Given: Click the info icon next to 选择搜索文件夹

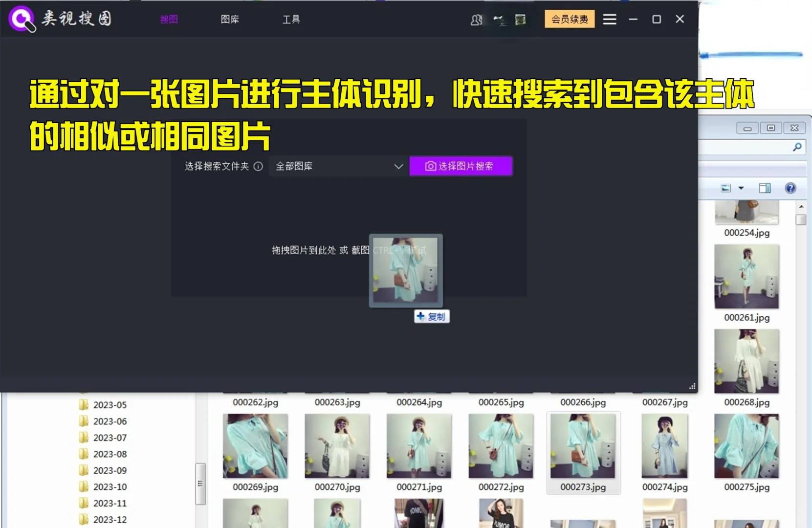Looking at the screenshot, I should [259, 166].
